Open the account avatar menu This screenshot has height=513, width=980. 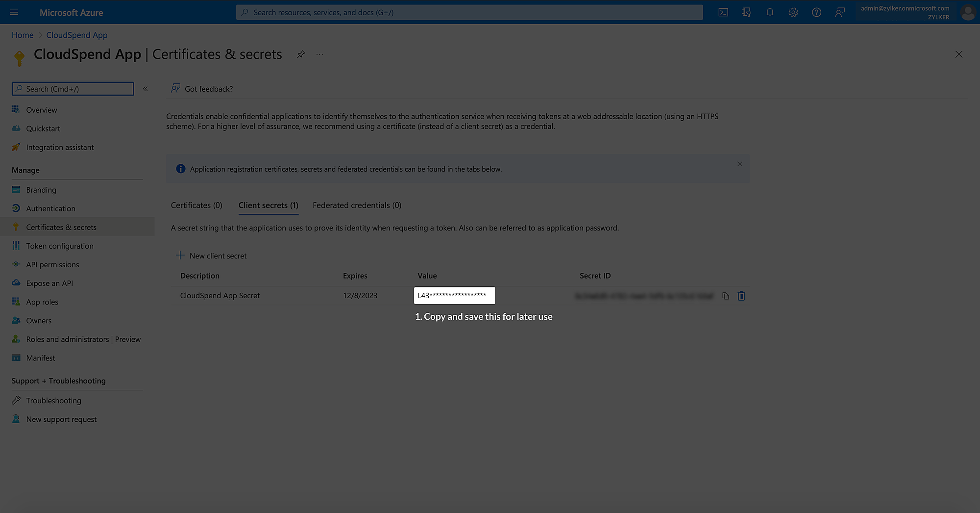[x=968, y=12]
